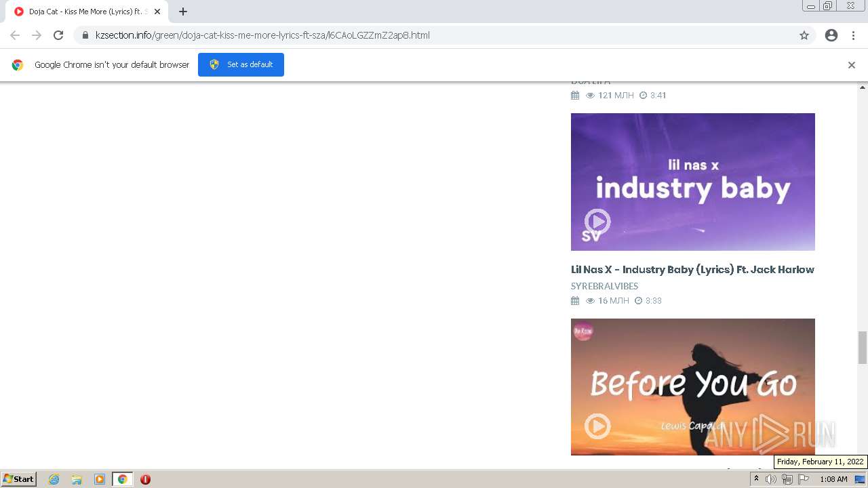Open the network tray icon

[787, 479]
